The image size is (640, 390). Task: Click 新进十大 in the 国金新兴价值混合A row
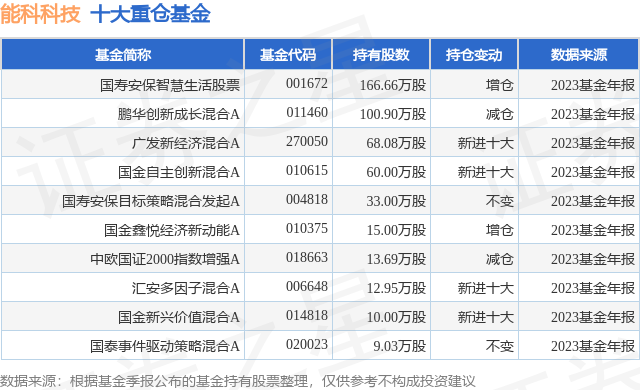[x=486, y=317]
